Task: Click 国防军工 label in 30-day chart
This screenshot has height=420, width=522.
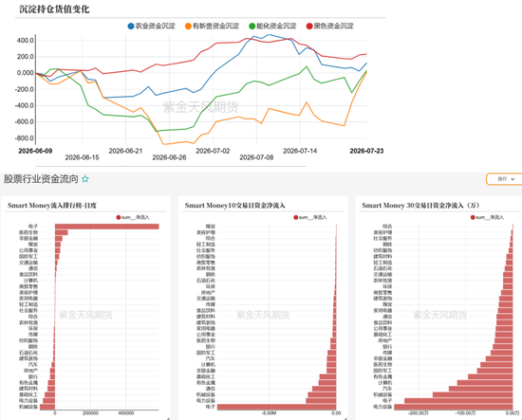Action: 382,371
